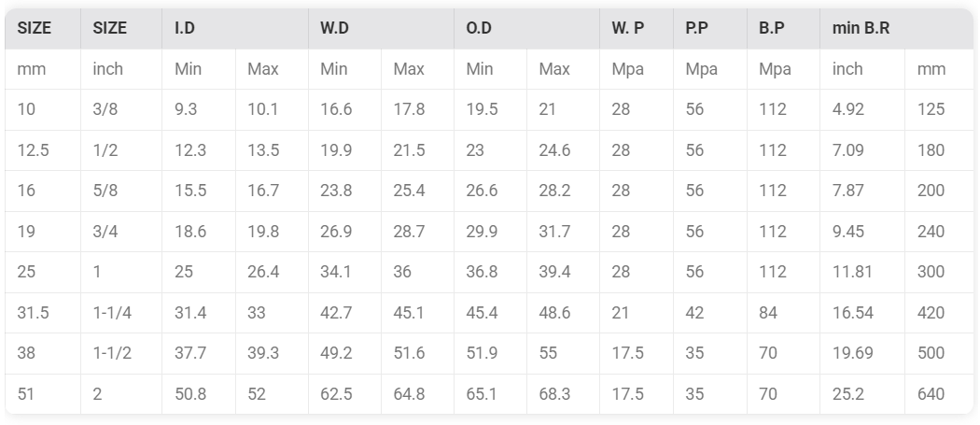Click the I.D column header
The height and width of the screenshot is (425, 980).
pos(235,29)
